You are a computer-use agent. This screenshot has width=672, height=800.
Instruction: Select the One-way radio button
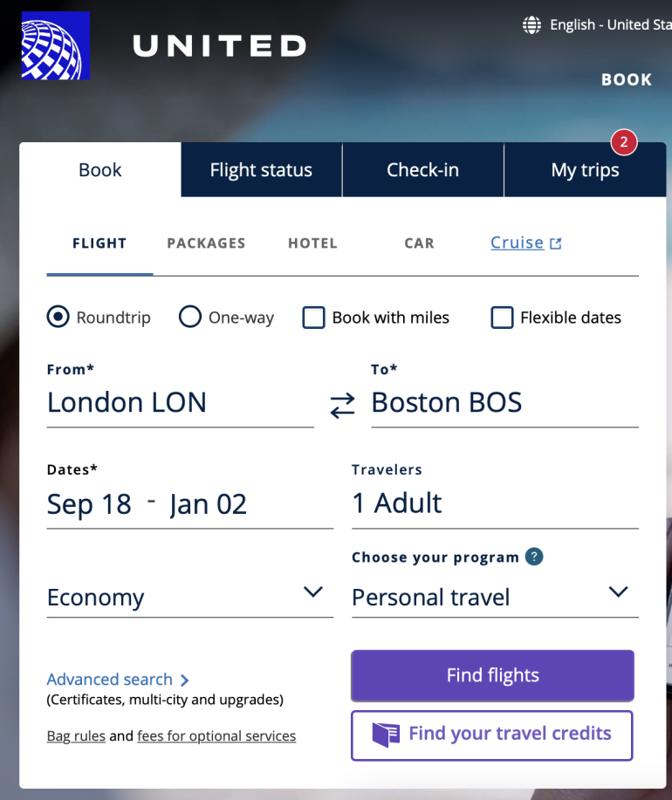pos(190,317)
